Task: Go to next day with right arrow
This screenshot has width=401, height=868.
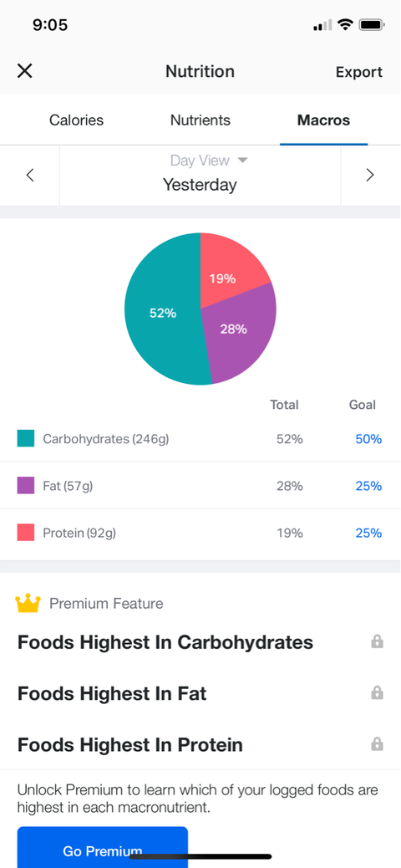Action: coord(370,176)
